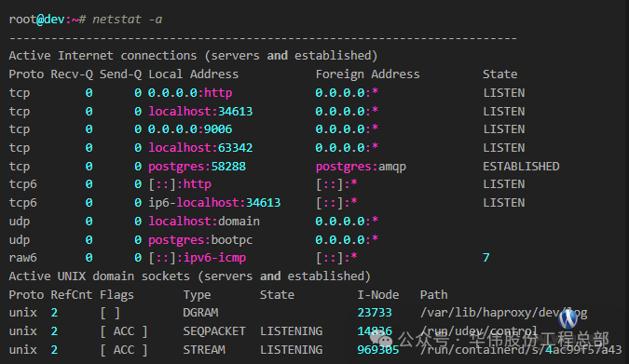
Task: Select 'localhost:domain' udp address
Action: 204,221
